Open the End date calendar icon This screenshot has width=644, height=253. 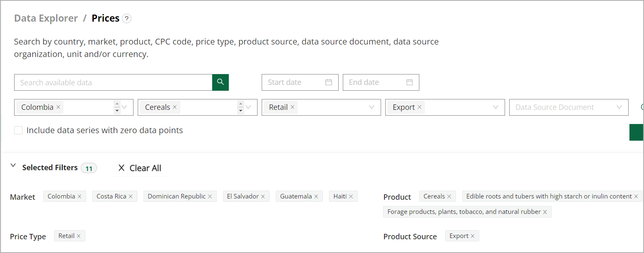click(x=409, y=82)
